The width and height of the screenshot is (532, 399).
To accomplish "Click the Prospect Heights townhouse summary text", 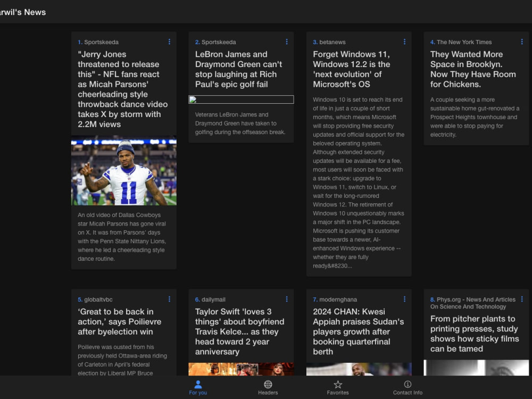I will tap(475, 117).
